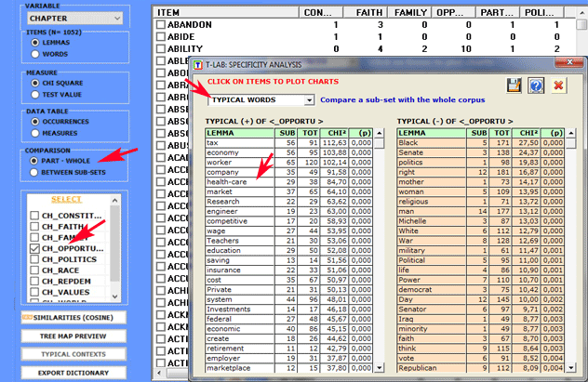Screen dimensions: 588x382
Task: Choose CHI SQUARE measure
Action: pos(35,83)
